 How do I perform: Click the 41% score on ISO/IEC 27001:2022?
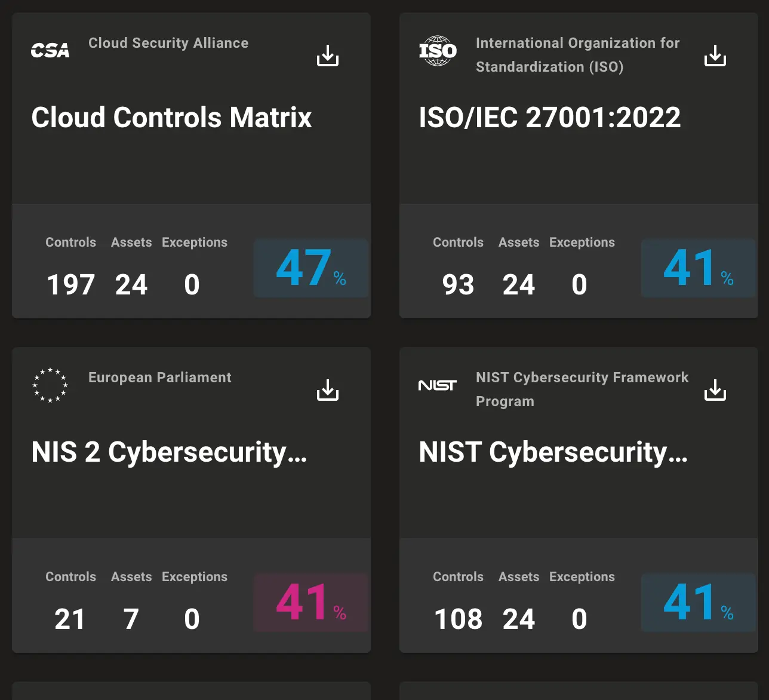pos(698,268)
